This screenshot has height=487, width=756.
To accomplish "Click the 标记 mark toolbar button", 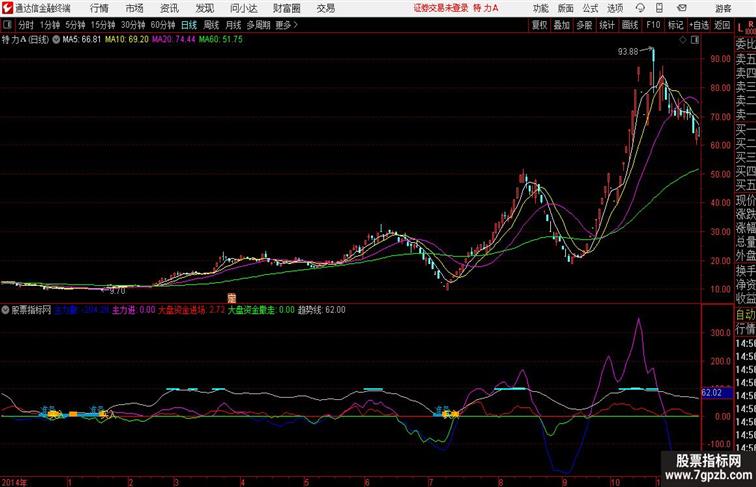I will coord(675,25).
